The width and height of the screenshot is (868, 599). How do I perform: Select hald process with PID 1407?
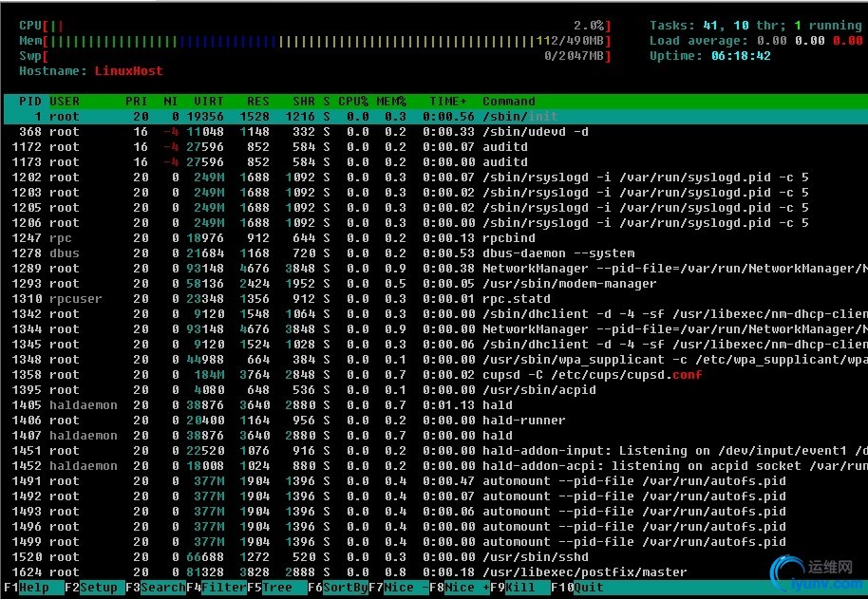[x=436, y=436]
